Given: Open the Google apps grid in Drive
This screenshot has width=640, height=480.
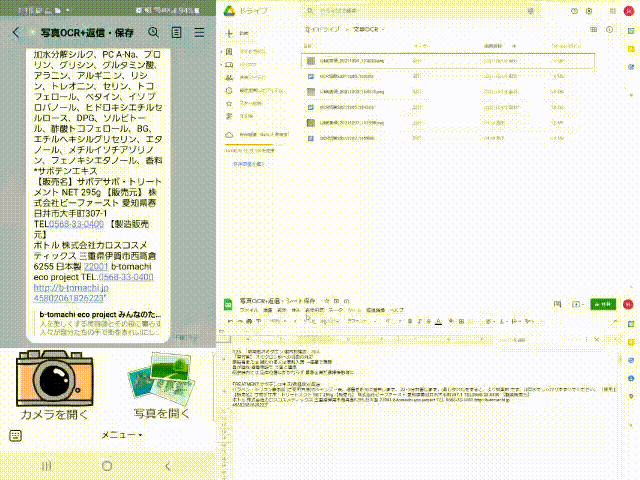Looking at the screenshot, I should point(613,11).
